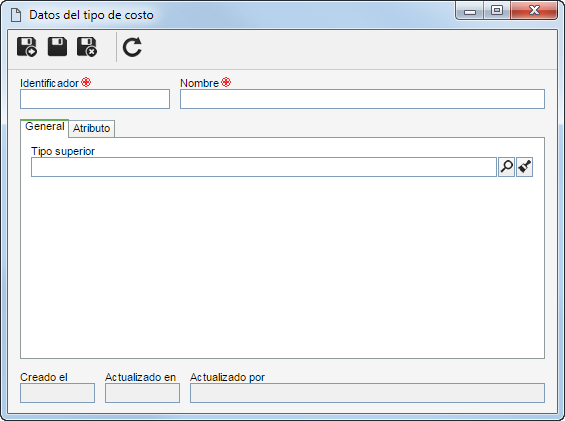Click the Nombre label
This screenshot has height=421, width=565.
pyautogui.click(x=199, y=83)
